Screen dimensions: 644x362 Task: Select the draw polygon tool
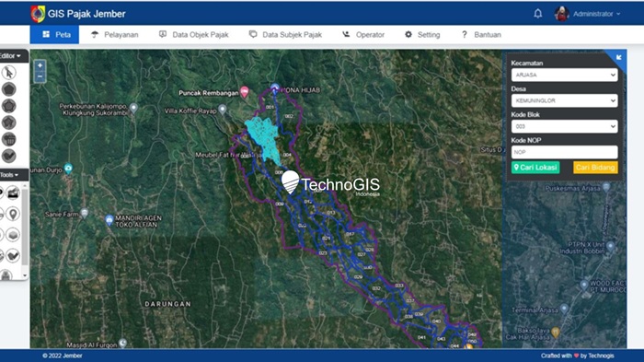(x=8, y=88)
